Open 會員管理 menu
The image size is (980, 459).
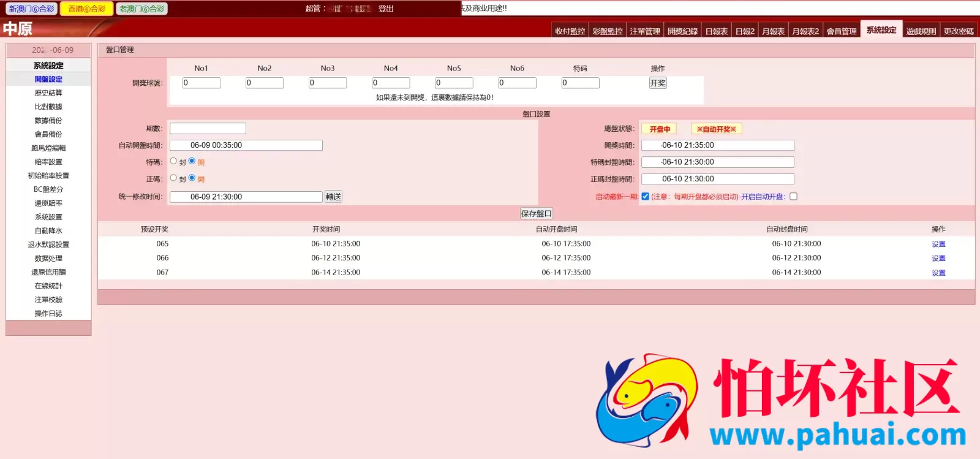coord(842,31)
